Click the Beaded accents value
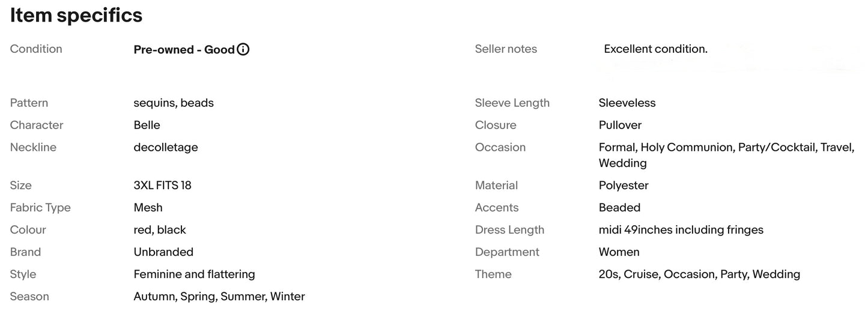The height and width of the screenshot is (311, 868). (x=619, y=208)
